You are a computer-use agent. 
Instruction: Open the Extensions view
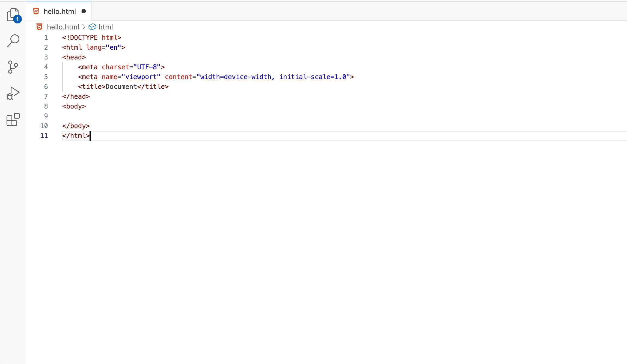click(x=12, y=119)
